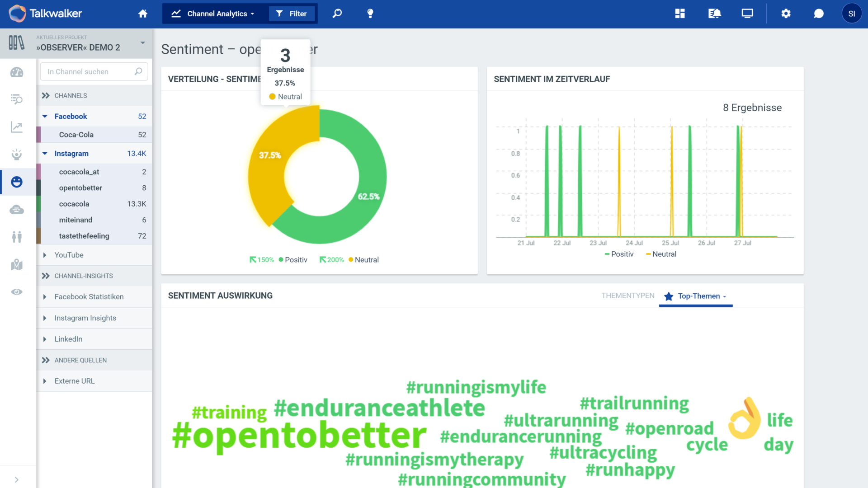Select the opentobetter Instagram channel
The height and width of the screenshot is (488, 868).
coord(80,188)
